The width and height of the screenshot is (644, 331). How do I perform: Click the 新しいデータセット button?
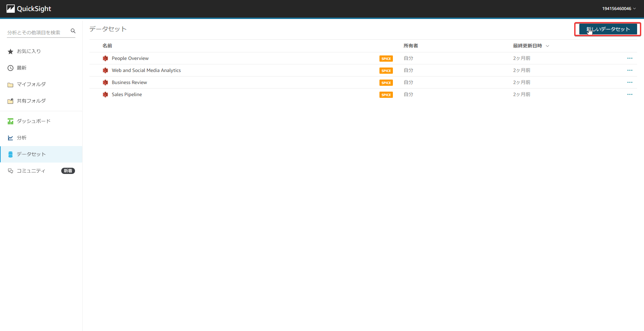[608, 29]
